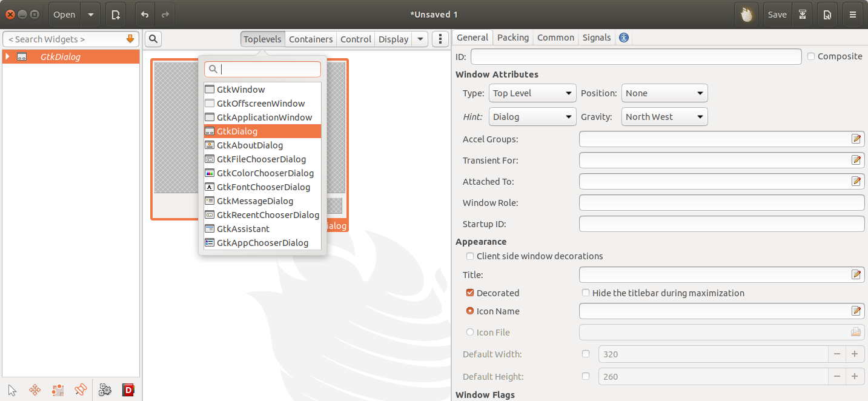The width and height of the screenshot is (868, 401).
Task: Uncheck the Decorated checkbox
Action: [x=470, y=293]
